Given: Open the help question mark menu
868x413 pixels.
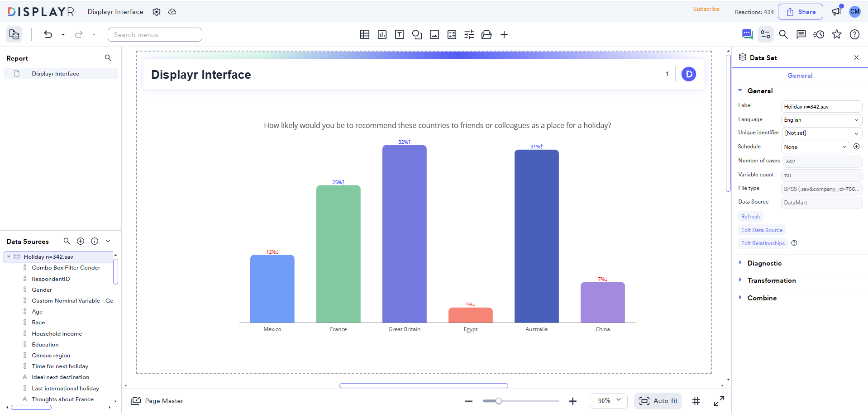Looking at the screenshot, I should pyautogui.click(x=854, y=34).
